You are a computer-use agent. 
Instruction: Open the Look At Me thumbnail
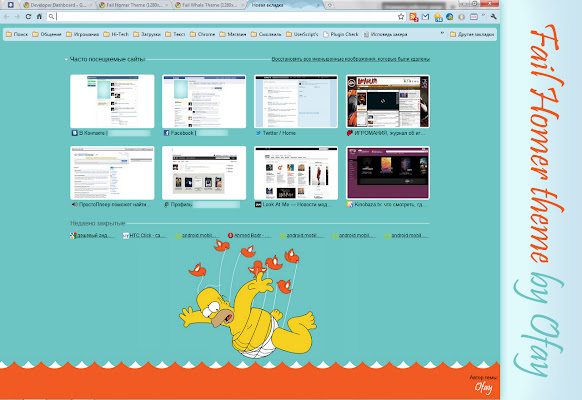click(x=296, y=173)
